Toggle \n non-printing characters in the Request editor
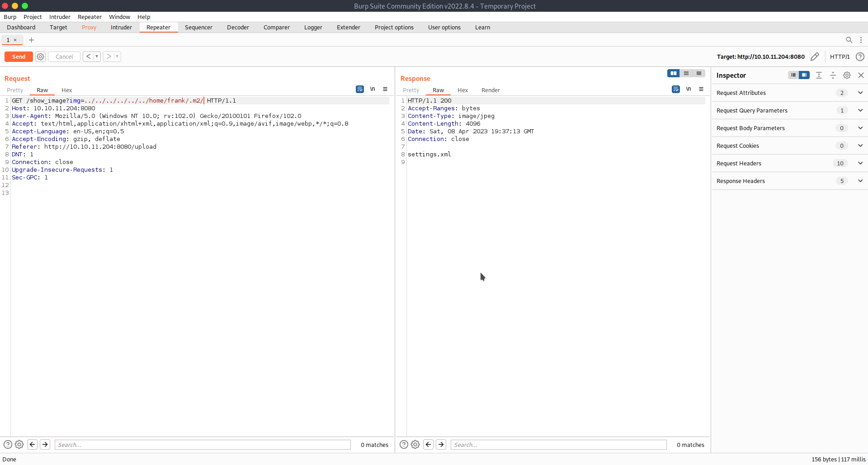Screen dimensions: 868x465 tap(373, 89)
